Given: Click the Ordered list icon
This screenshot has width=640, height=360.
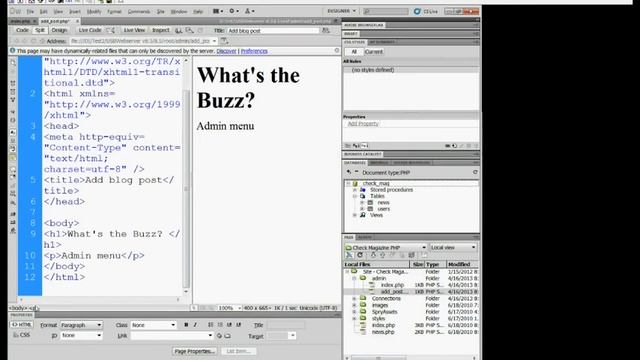Looking at the screenshot, I should [220, 325].
